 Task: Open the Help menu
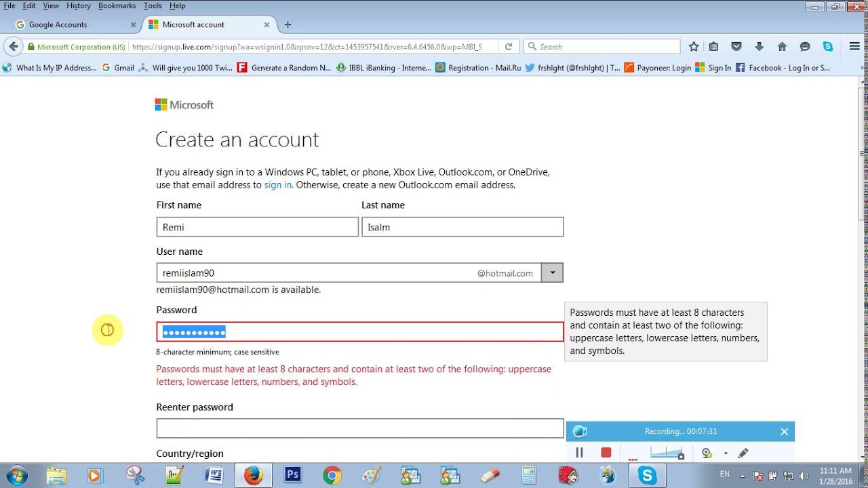[177, 5]
